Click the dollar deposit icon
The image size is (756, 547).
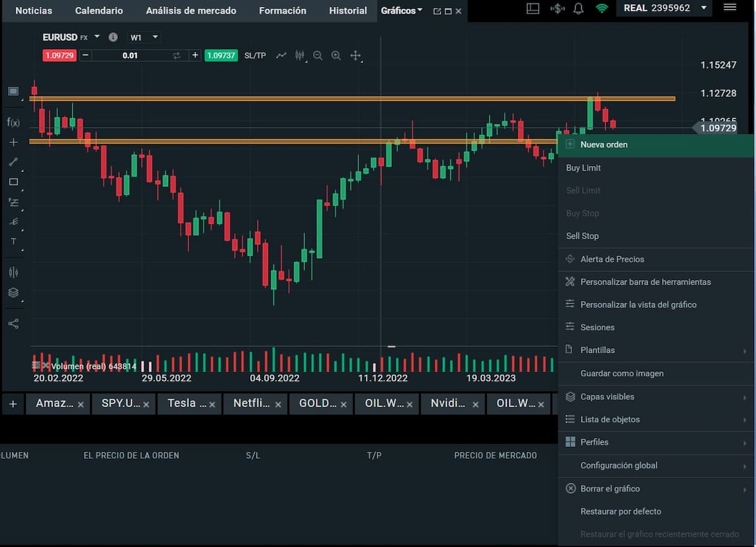pos(557,8)
